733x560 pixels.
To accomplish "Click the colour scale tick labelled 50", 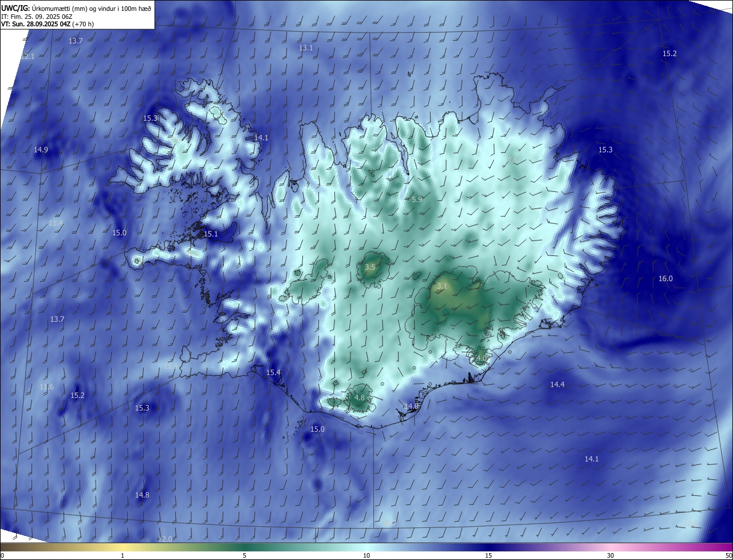I will coord(728,555).
